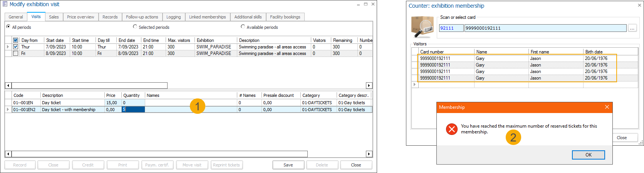Select the All periods radio button
Screen dimensions: 644x173
pyautogui.click(x=8, y=27)
